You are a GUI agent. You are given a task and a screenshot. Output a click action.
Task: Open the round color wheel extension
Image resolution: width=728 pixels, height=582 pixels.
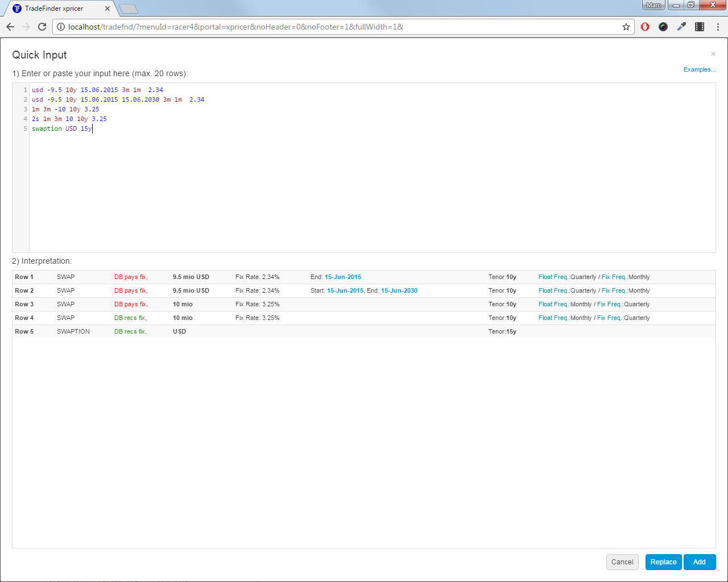click(663, 27)
